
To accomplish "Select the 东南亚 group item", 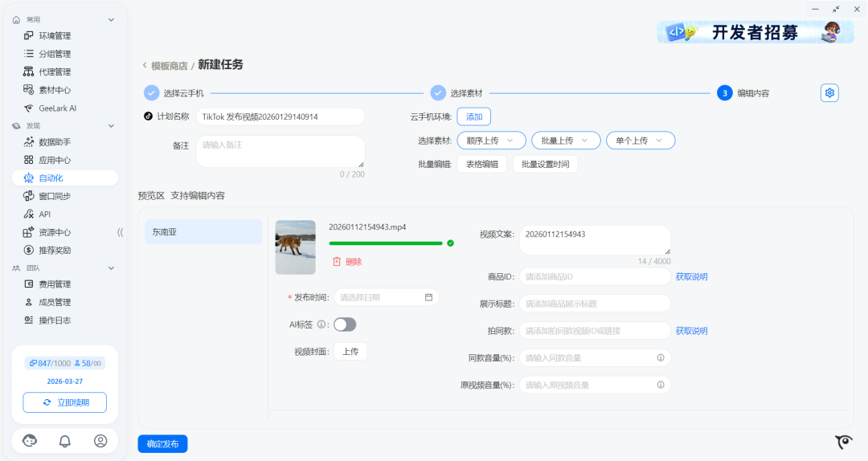I will tap(203, 232).
